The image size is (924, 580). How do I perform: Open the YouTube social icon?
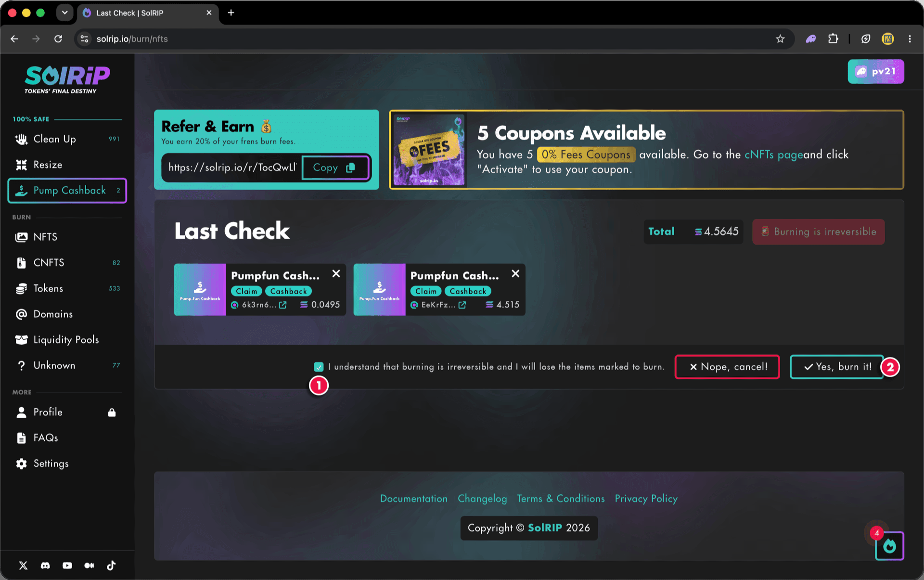pos(67,565)
